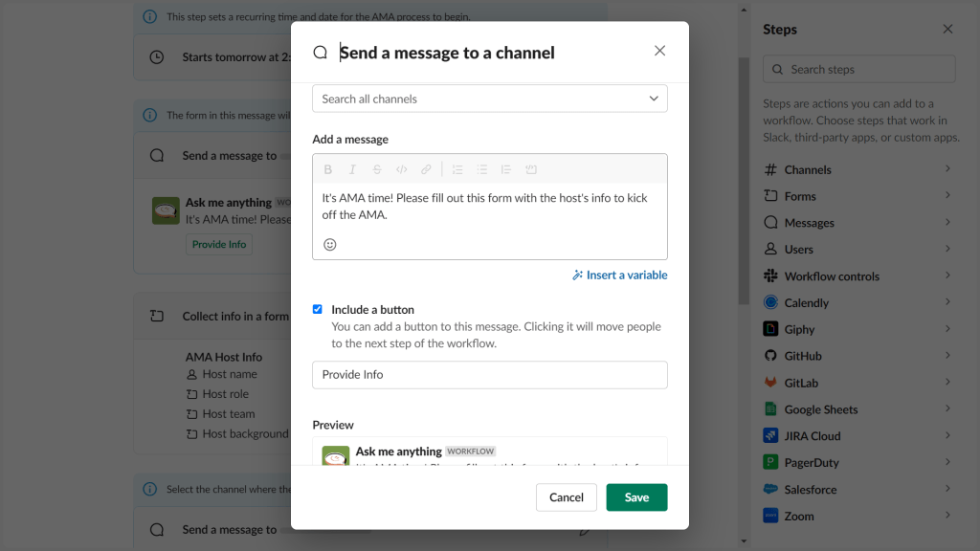Select the strikethrough formatting icon
Image resolution: width=980 pixels, height=551 pixels.
tap(377, 168)
